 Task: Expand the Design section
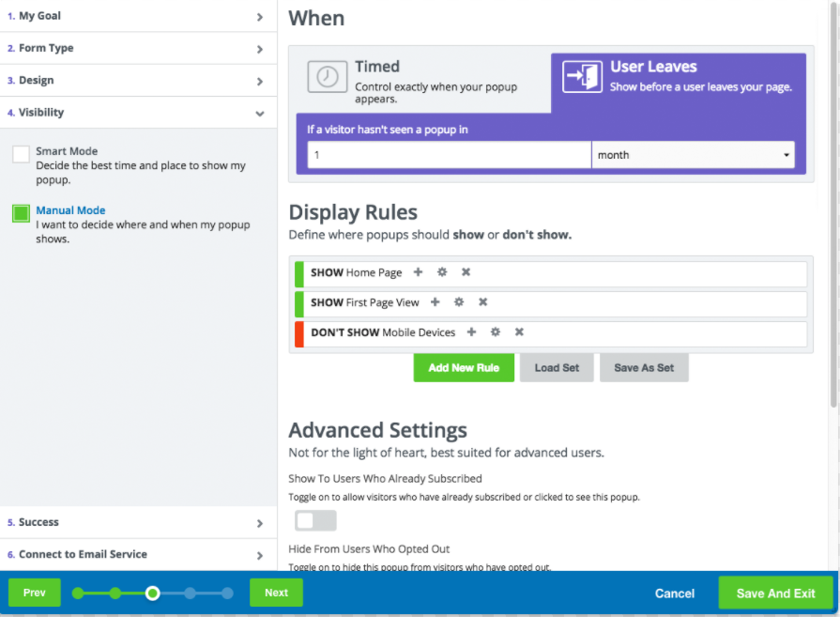pyautogui.click(x=138, y=80)
